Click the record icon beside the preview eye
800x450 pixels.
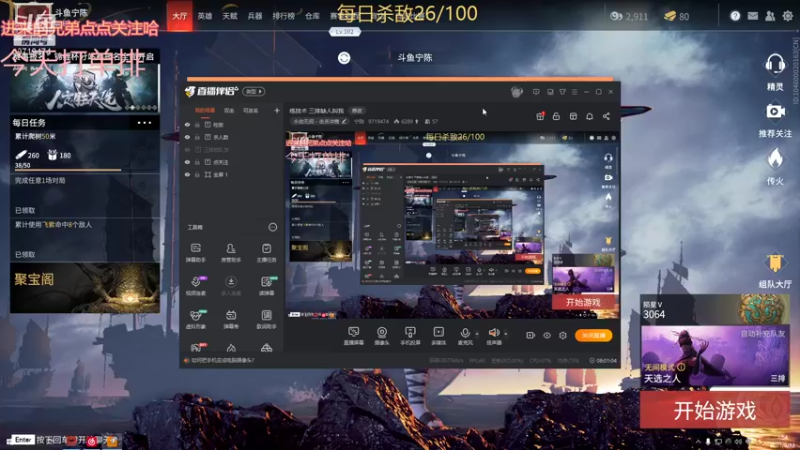click(x=530, y=335)
